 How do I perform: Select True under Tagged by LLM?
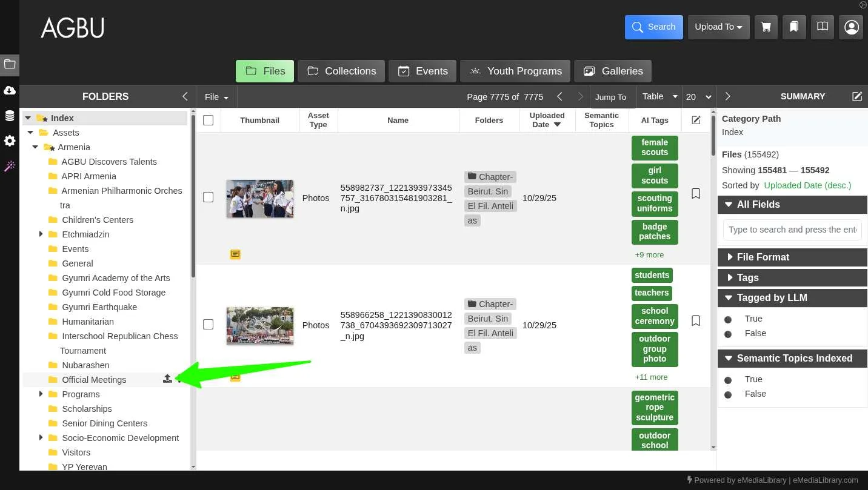[x=728, y=319]
